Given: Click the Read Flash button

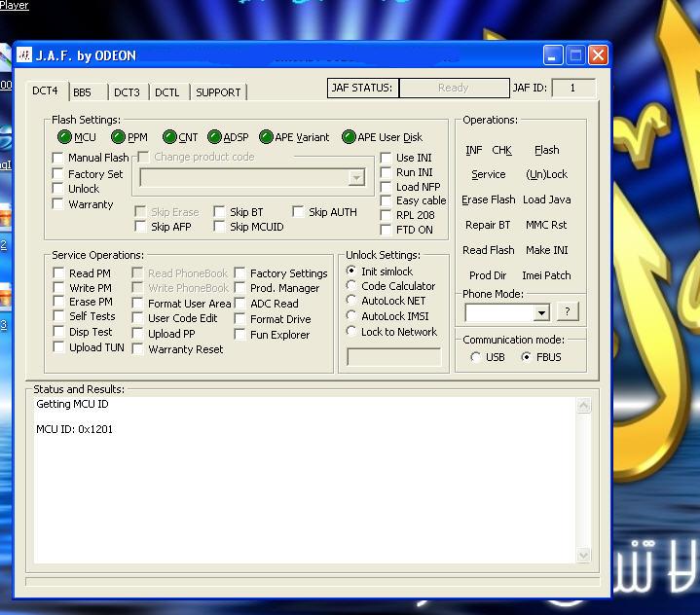Looking at the screenshot, I should click(489, 250).
